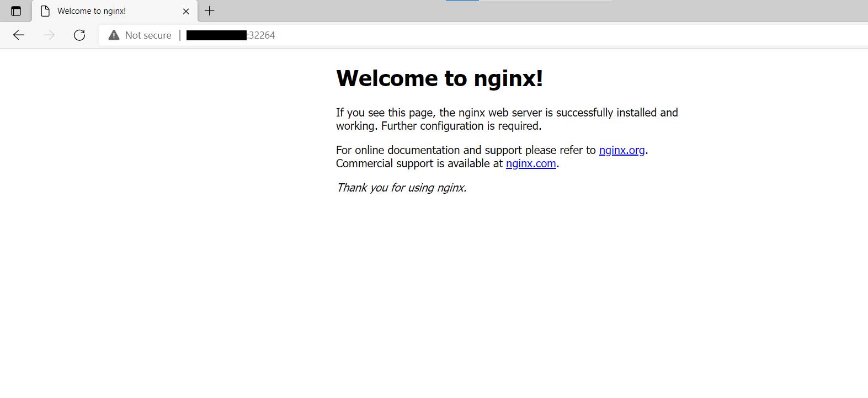Click the Not secure label

coord(148,35)
